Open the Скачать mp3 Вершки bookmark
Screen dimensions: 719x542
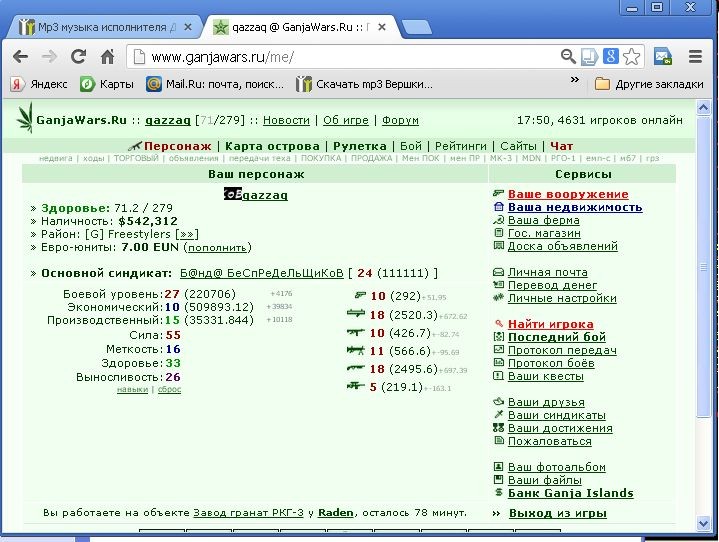point(364,84)
